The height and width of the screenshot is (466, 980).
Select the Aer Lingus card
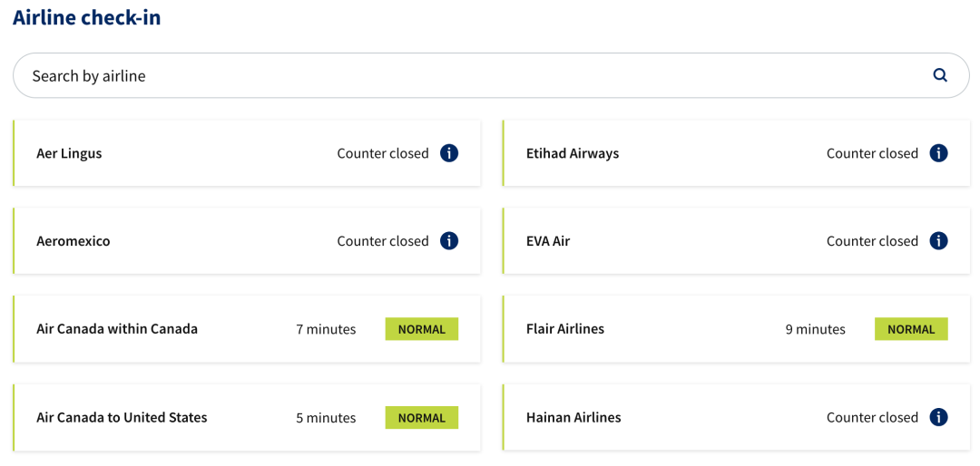coord(247,153)
